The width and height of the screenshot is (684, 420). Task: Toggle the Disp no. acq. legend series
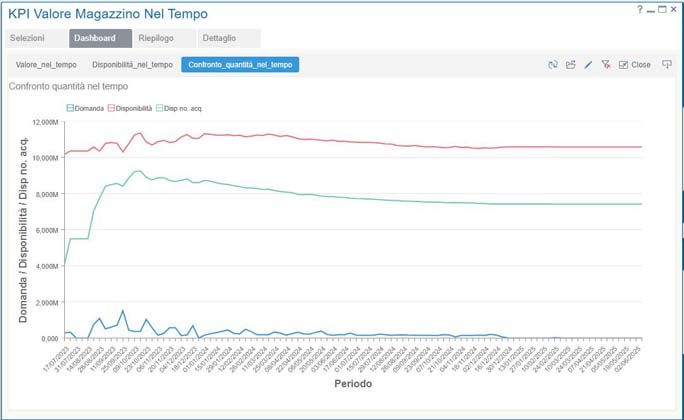tap(181, 107)
